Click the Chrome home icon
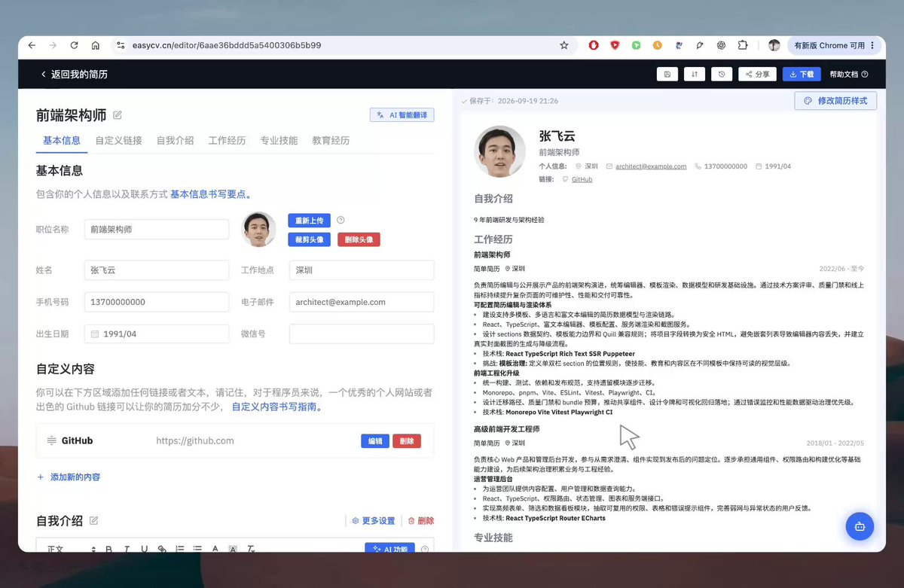This screenshot has width=904, height=588. [x=95, y=45]
